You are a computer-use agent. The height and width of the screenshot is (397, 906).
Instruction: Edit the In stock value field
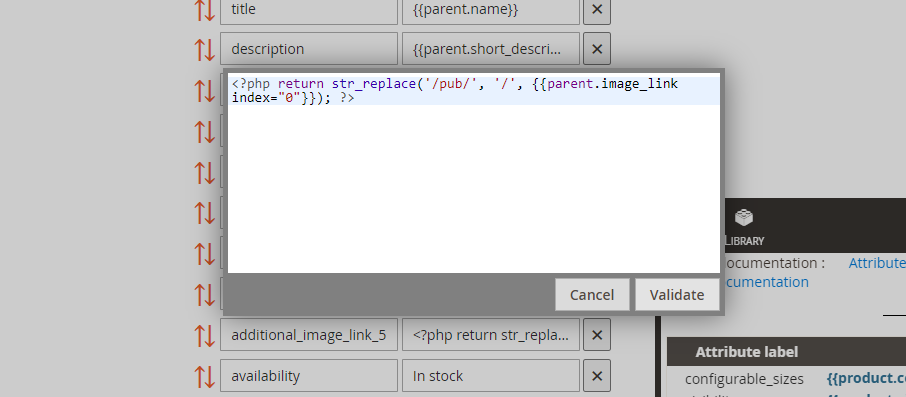click(x=491, y=376)
